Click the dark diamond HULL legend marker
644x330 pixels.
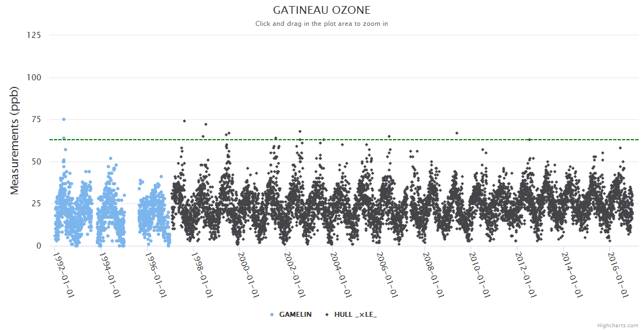click(x=327, y=315)
